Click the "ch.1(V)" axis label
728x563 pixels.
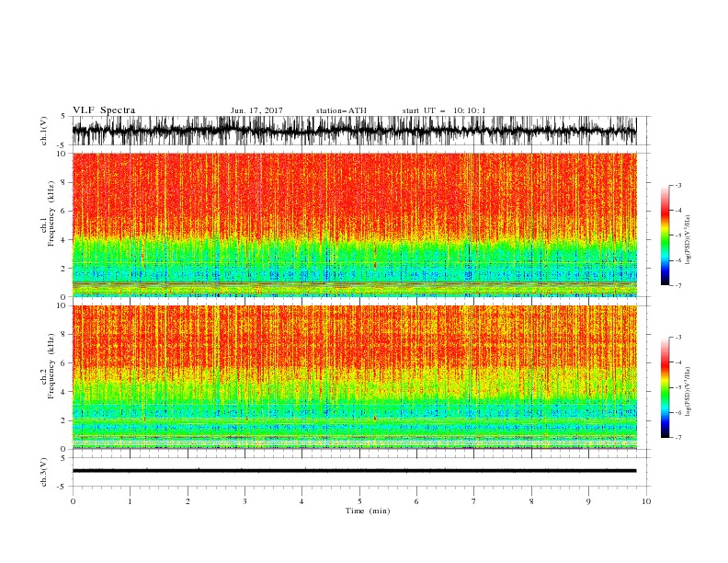pyautogui.click(x=44, y=131)
